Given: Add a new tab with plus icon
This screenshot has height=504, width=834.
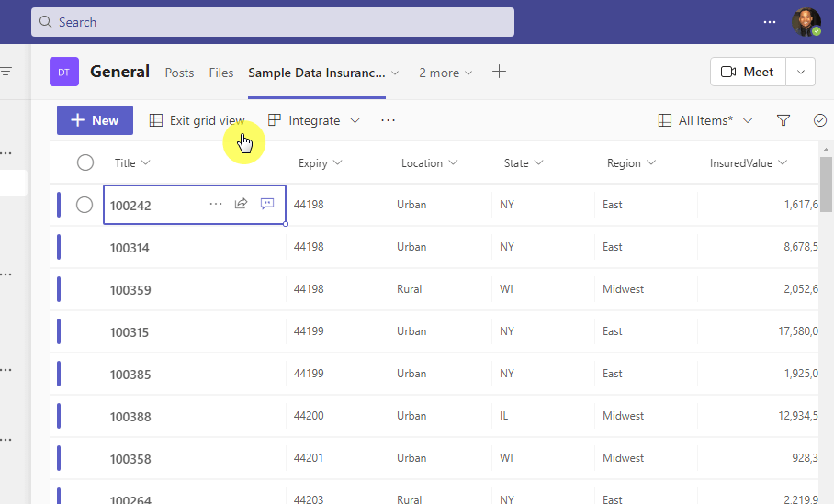Looking at the screenshot, I should coord(499,72).
